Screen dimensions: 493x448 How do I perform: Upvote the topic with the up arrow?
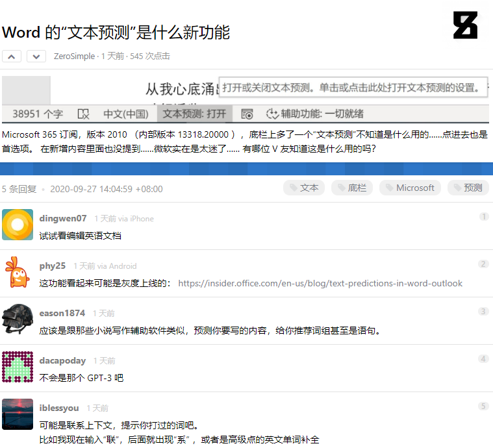tap(12, 56)
